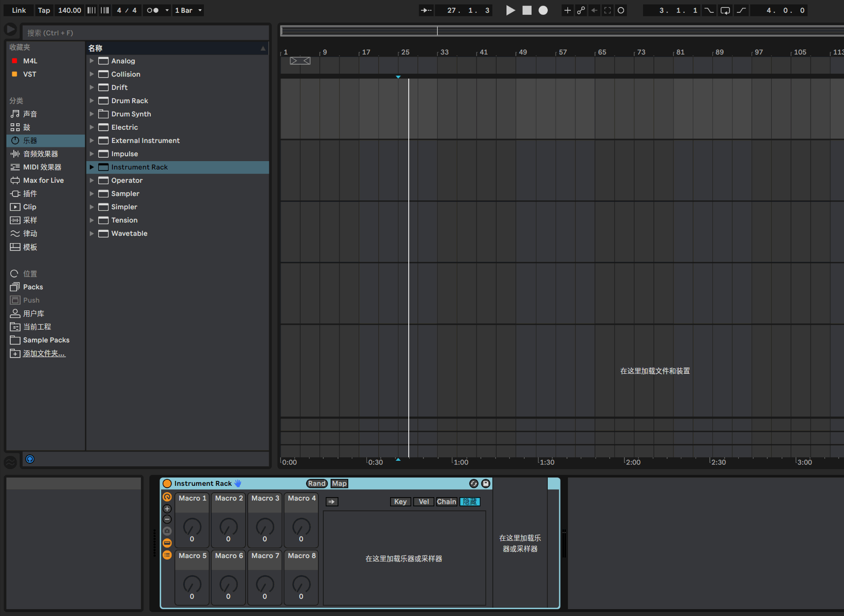Enable the loop switch in the transport bar
844x616 pixels.
coord(725,10)
